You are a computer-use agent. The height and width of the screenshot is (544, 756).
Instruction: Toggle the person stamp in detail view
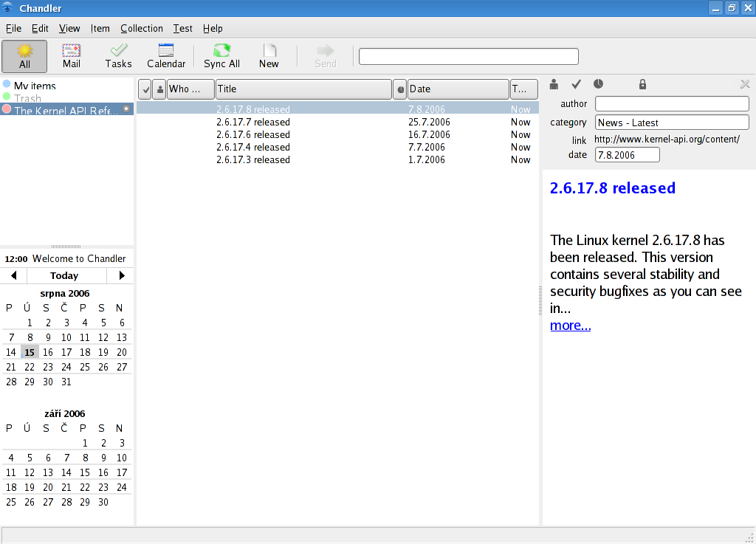tap(554, 84)
